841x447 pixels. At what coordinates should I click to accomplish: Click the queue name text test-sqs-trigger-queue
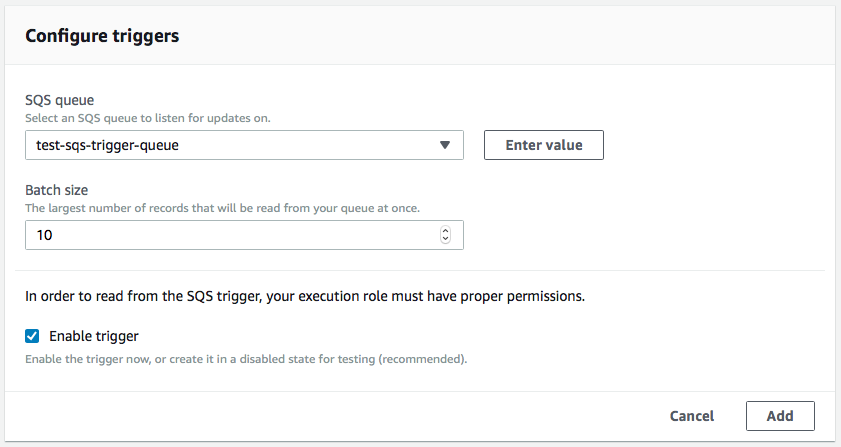107,145
